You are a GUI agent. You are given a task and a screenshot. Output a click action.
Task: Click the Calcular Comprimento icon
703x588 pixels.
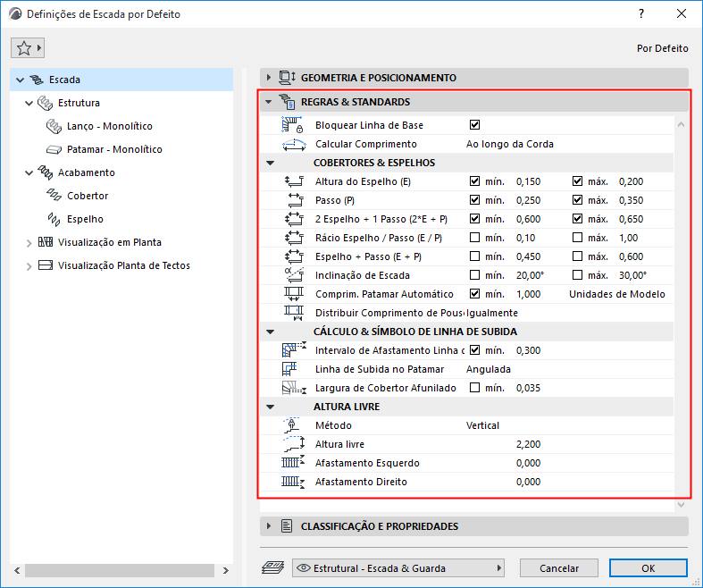pos(294,144)
